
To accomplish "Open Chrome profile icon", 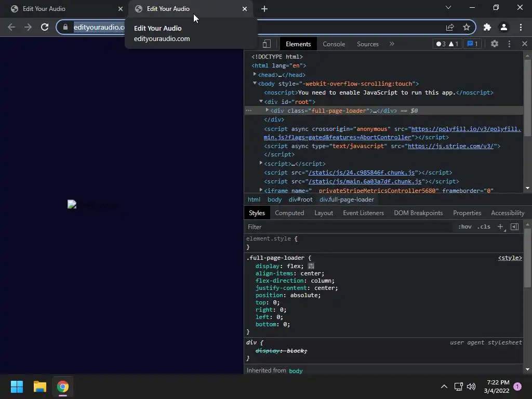I will pos(504,27).
